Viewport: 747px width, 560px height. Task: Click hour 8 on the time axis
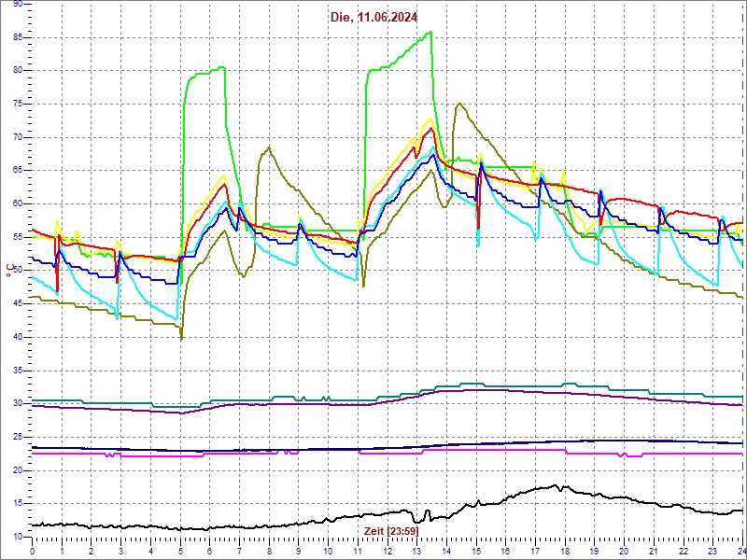pyautogui.click(x=269, y=550)
